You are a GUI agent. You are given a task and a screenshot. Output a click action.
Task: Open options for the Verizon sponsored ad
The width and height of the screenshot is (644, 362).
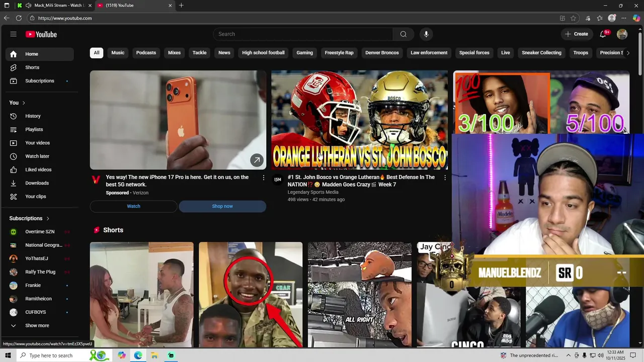[x=263, y=177]
